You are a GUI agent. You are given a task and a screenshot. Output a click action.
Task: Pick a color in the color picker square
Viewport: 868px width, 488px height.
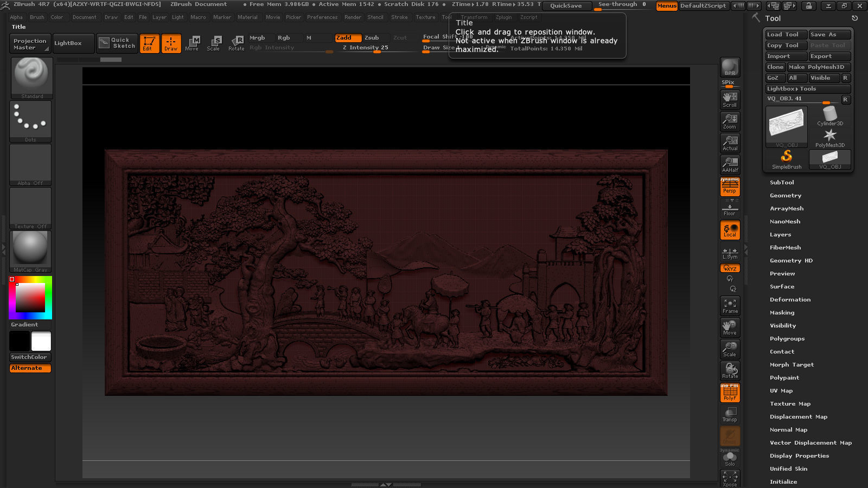pyautogui.click(x=30, y=298)
